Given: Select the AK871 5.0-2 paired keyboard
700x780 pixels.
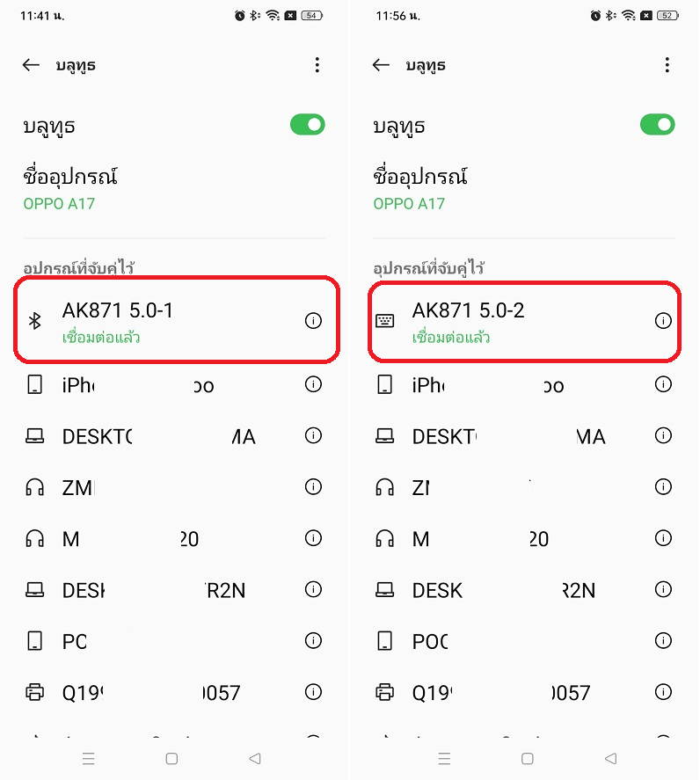Looking at the screenshot, I should tap(525, 321).
